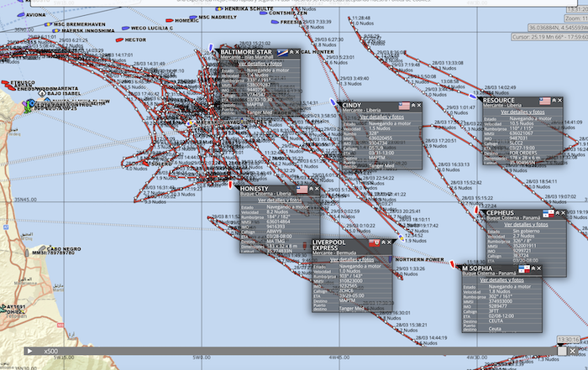Click the red CEPHEUS ship marker on map
Screen dimensions: 588x370
pyautogui.click(x=476, y=210)
